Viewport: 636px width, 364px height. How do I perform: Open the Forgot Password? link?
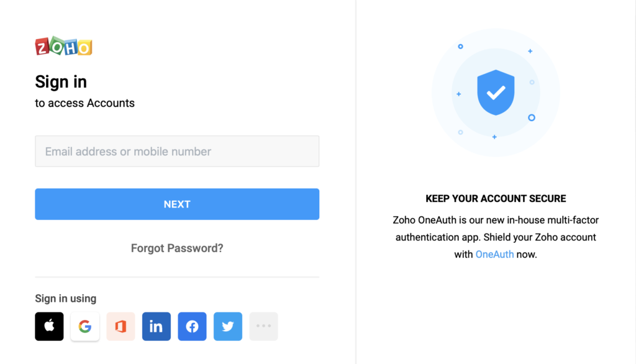[x=177, y=248]
